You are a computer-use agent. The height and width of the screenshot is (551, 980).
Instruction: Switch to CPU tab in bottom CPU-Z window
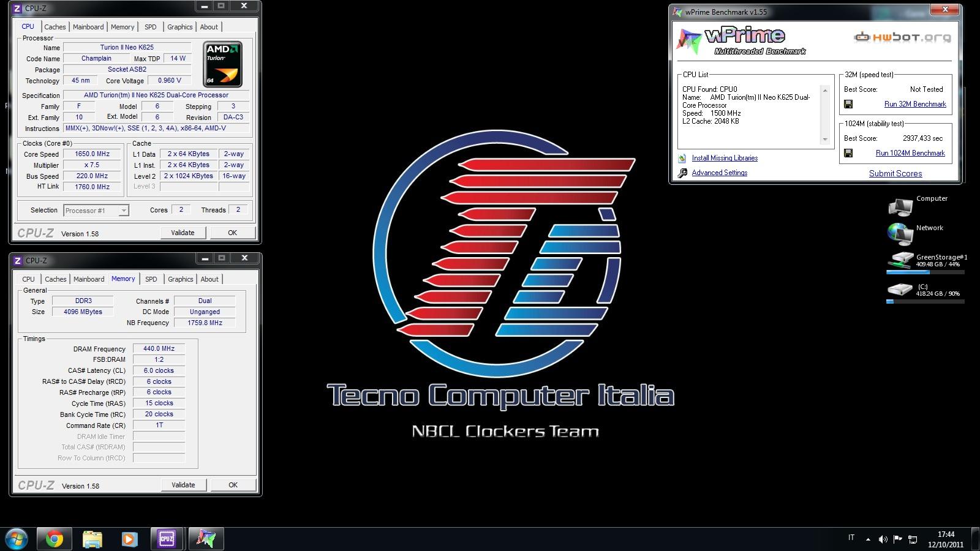point(28,279)
